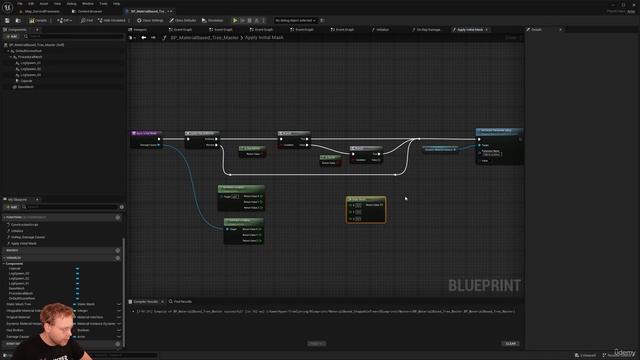Viewport: 640px width, 360px height.
Task: Click the My Blueprint search field
Action: [70, 207]
